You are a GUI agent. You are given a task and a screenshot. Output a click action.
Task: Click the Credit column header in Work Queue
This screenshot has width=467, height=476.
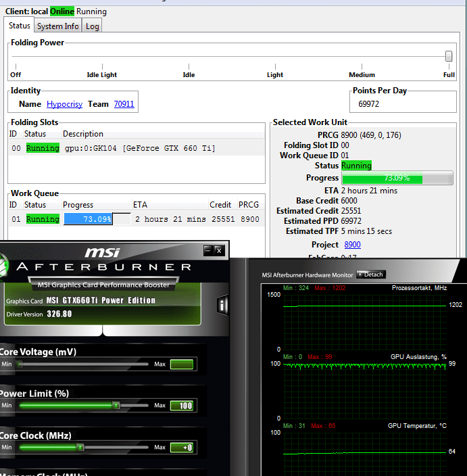[220, 205]
